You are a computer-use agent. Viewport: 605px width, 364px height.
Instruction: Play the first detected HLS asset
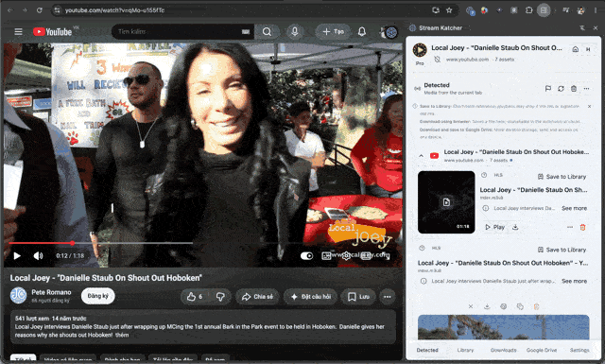pyautogui.click(x=495, y=227)
